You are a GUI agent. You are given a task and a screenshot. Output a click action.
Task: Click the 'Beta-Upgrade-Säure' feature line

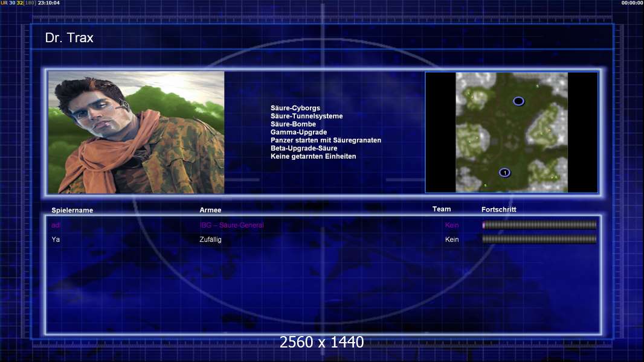pyautogui.click(x=304, y=148)
